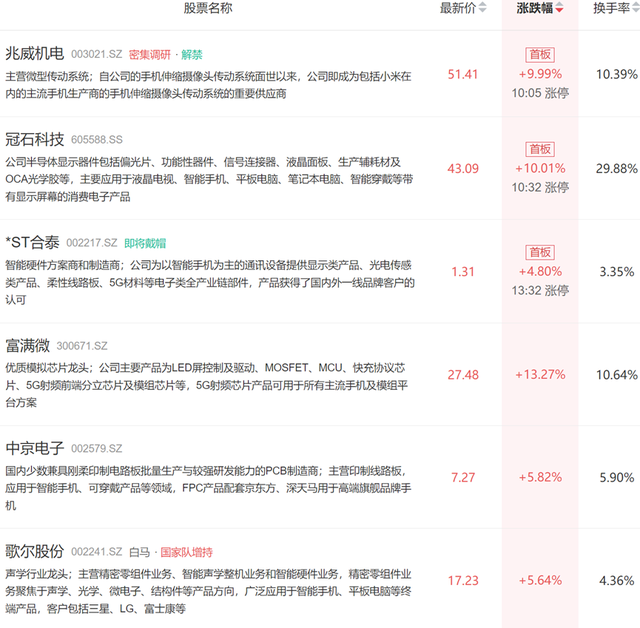Open 富满微 stock page
This screenshot has height=628, width=640.
[27, 345]
